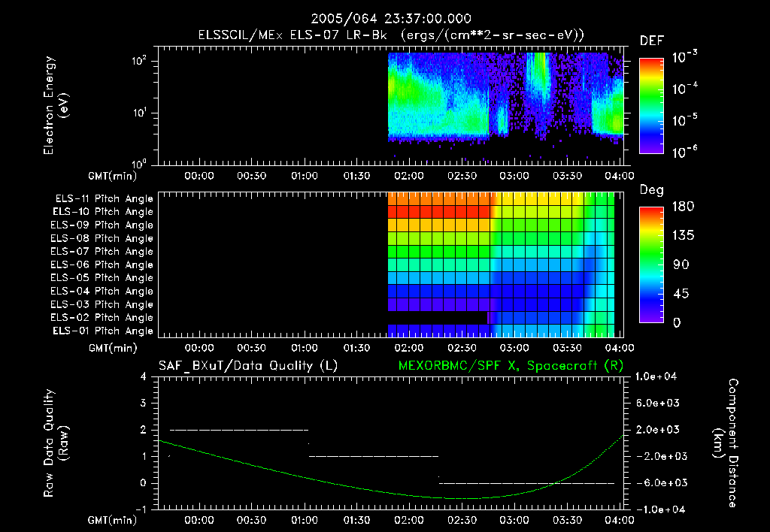Image resolution: width=770 pixels, height=532 pixels.
Task: Click the pitch angle plot GMT(min) axis label
Action: point(113,349)
